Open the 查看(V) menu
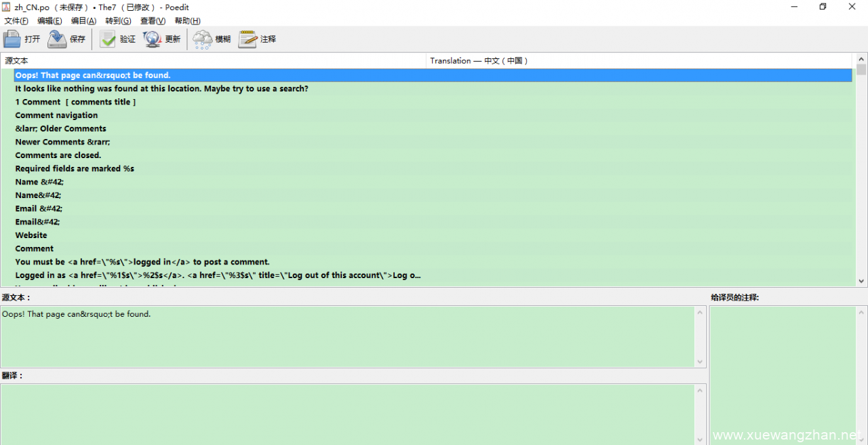Screen dimensions: 868x445 tap(153, 21)
